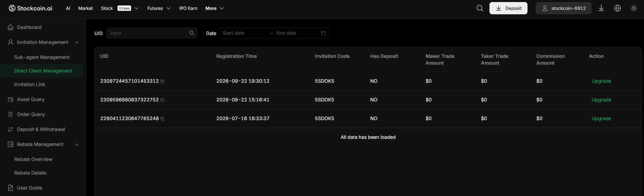This screenshot has height=196, width=644.
Task: Go to Deposit & Withdrawal page
Action: point(41,129)
